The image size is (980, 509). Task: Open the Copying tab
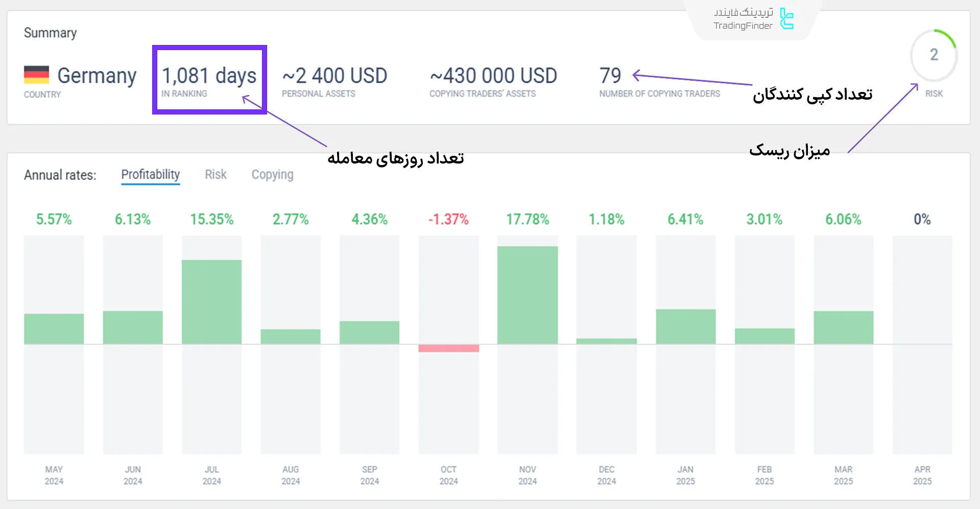(x=272, y=174)
